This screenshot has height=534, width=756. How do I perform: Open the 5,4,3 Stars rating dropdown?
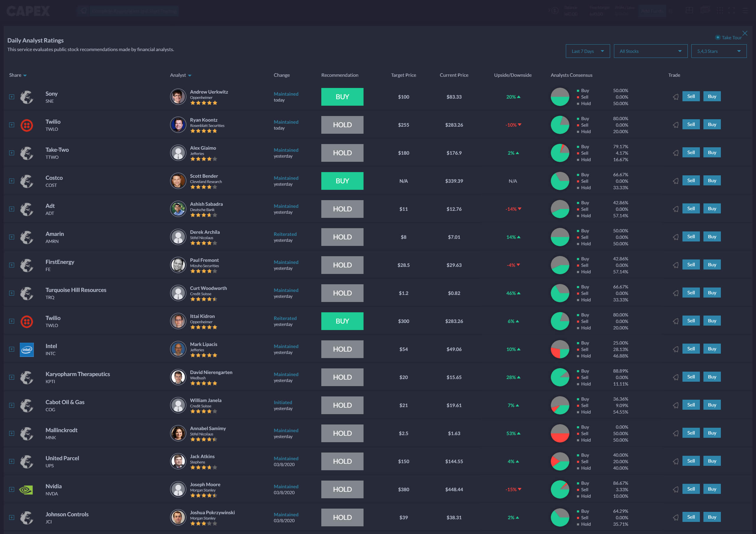718,51
